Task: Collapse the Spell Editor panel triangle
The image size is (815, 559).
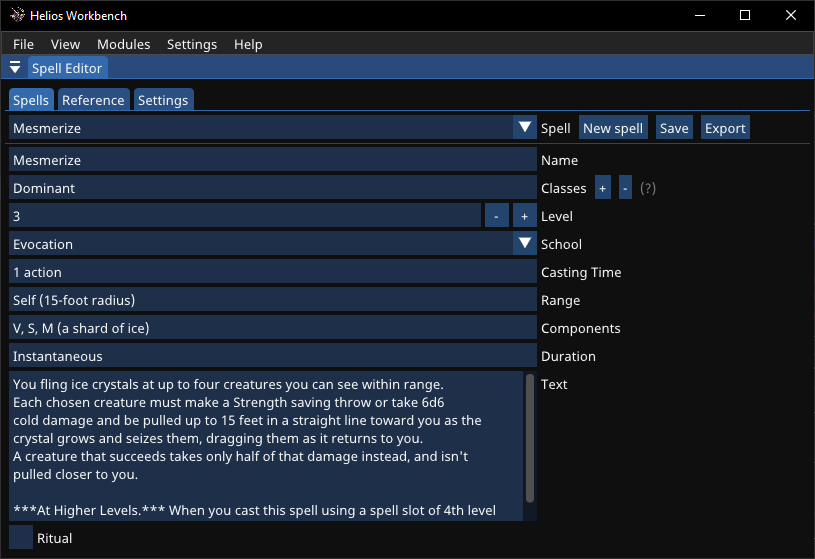Action: [x=15, y=68]
